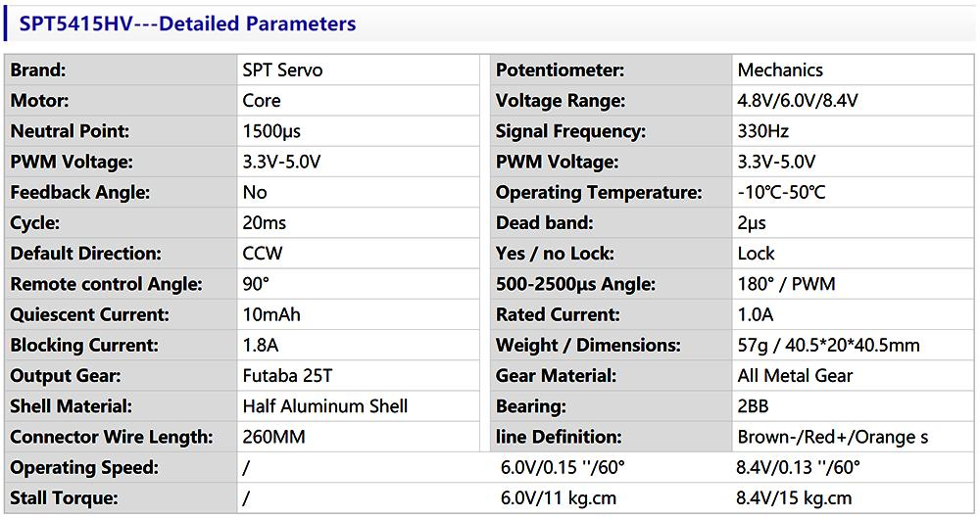Click the "6.0V/0.15 ''/60°" operating speed value

pos(563,467)
